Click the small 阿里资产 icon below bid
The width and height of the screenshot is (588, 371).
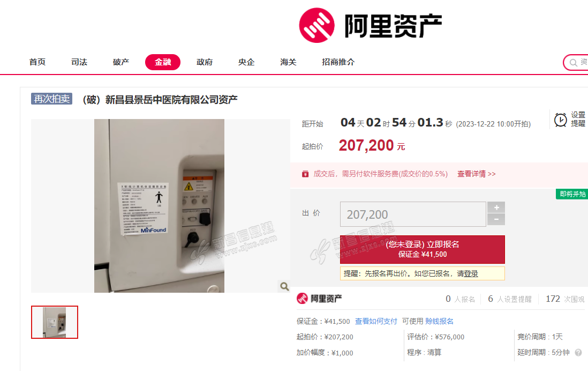coord(302,299)
